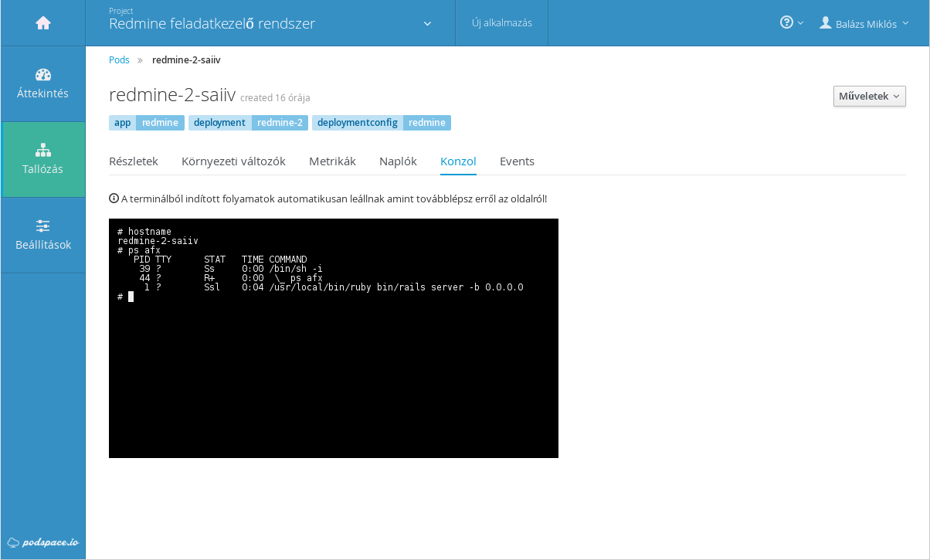
Task: Click the app redmine label
Action: point(147,123)
